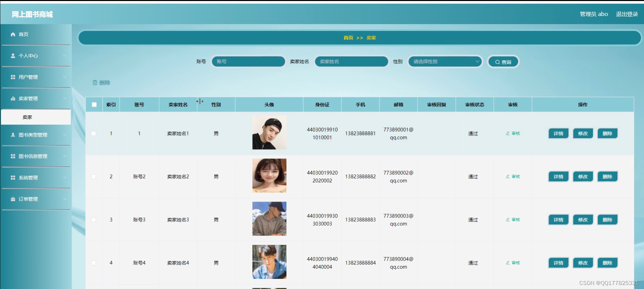Open the 首页 sidebar menu item

click(36, 34)
